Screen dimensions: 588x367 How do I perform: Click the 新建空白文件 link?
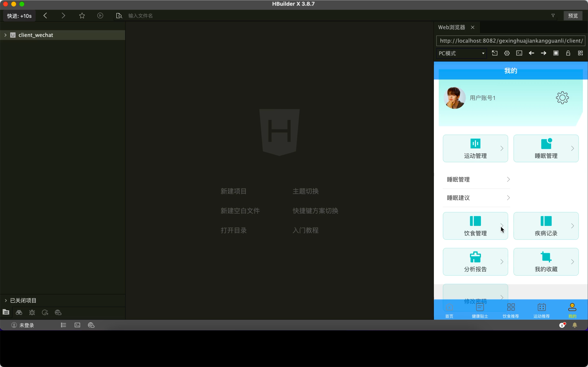click(240, 210)
